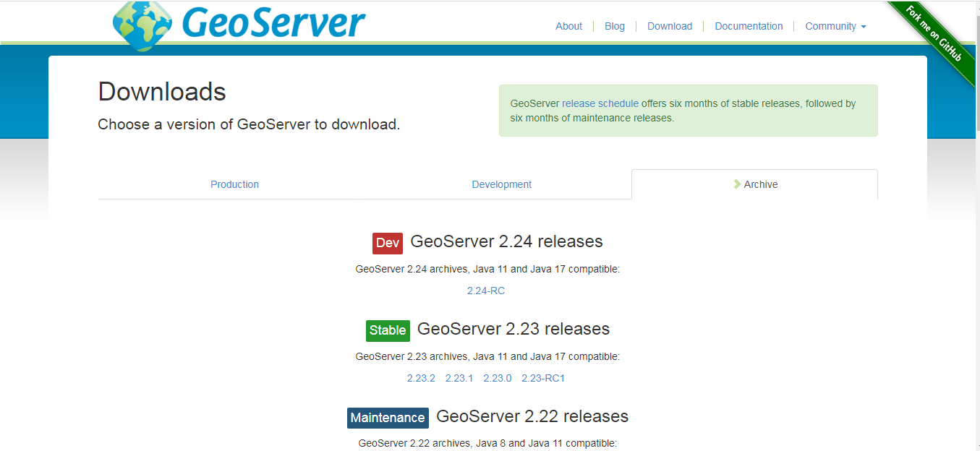Open the 2.23.2 release link

tap(421, 378)
